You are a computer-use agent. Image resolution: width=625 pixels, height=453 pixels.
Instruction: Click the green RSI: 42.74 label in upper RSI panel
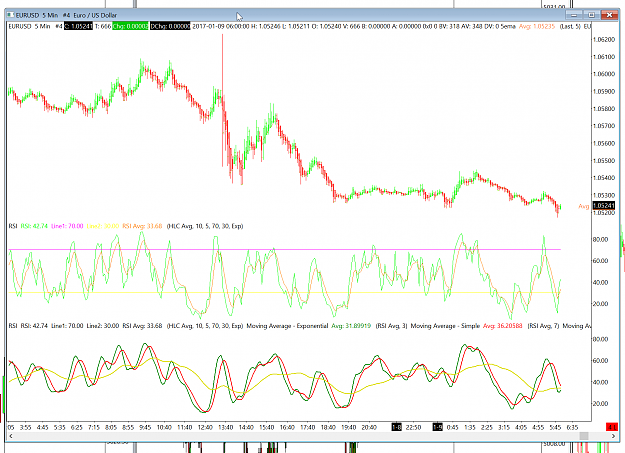point(34,226)
